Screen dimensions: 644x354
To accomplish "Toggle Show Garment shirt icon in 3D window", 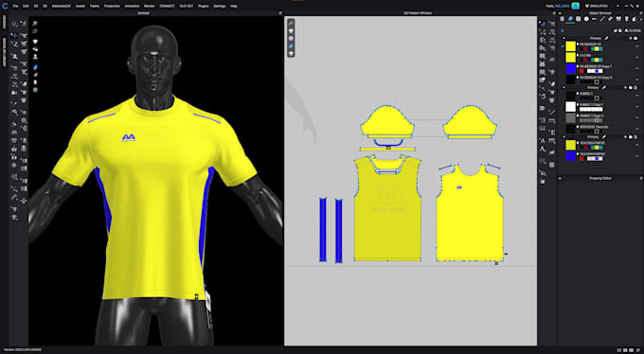I will 35,41.
